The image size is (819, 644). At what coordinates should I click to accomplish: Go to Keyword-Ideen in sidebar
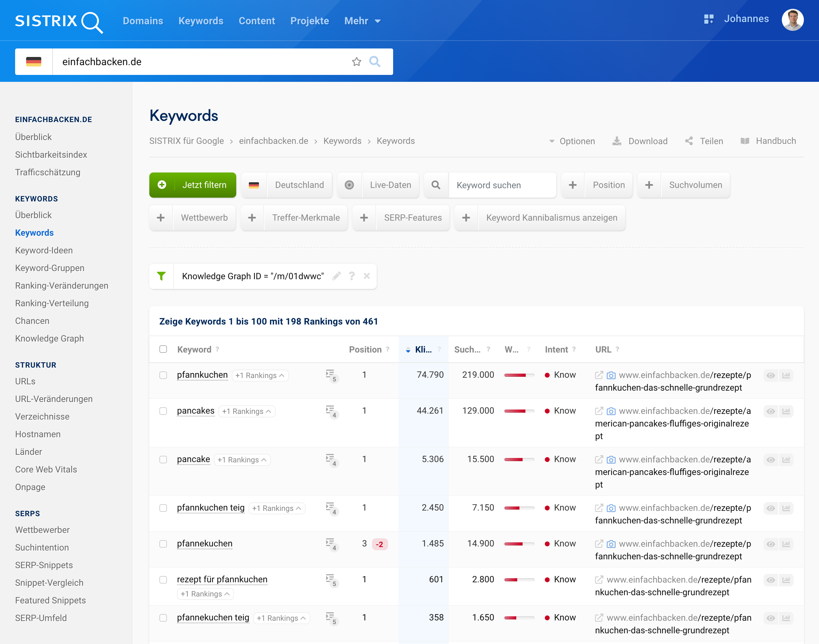pos(44,250)
